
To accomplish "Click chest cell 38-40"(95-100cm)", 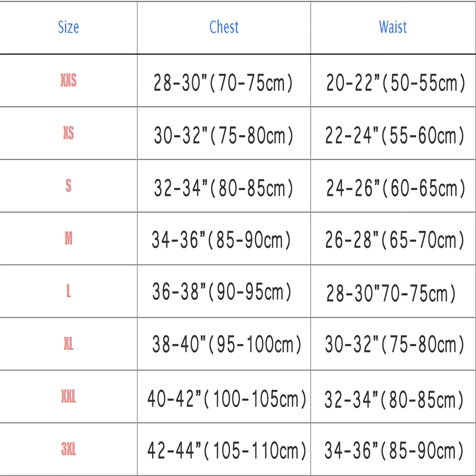I will (x=227, y=344).
